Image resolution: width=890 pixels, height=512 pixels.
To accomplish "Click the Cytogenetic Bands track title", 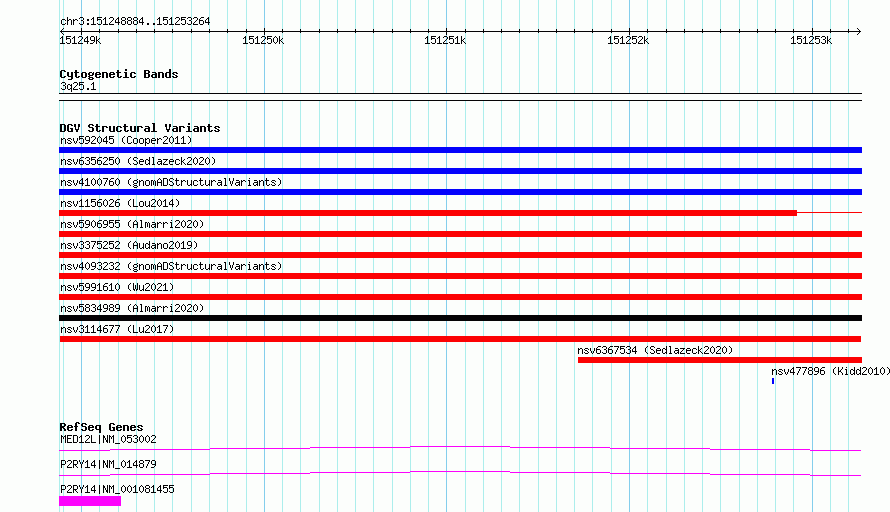I will (x=119, y=74).
